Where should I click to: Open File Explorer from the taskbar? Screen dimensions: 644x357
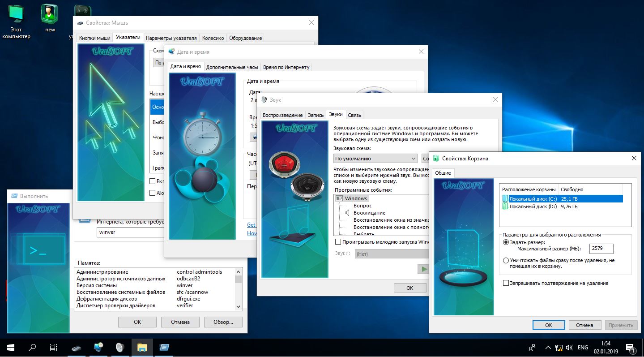(x=142, y=347)
